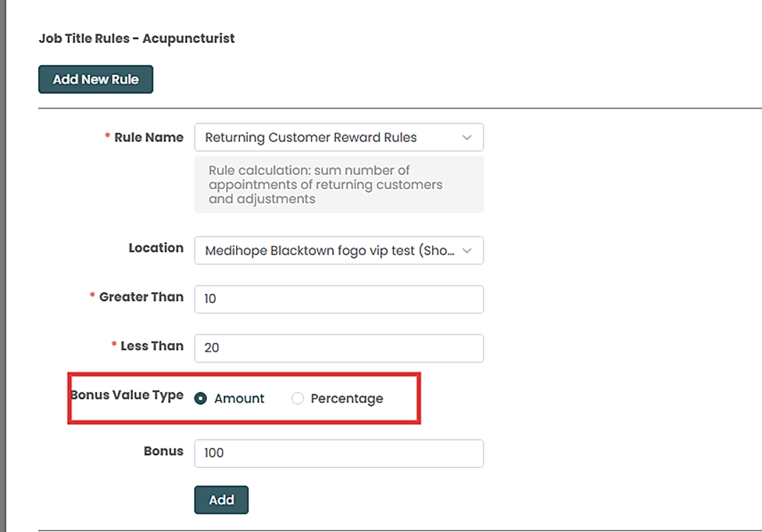This screenshot has width=762, height=532.
Task: Click the chevron arrow in Location field
Action: pyautogui.click(x=467, y=251)
